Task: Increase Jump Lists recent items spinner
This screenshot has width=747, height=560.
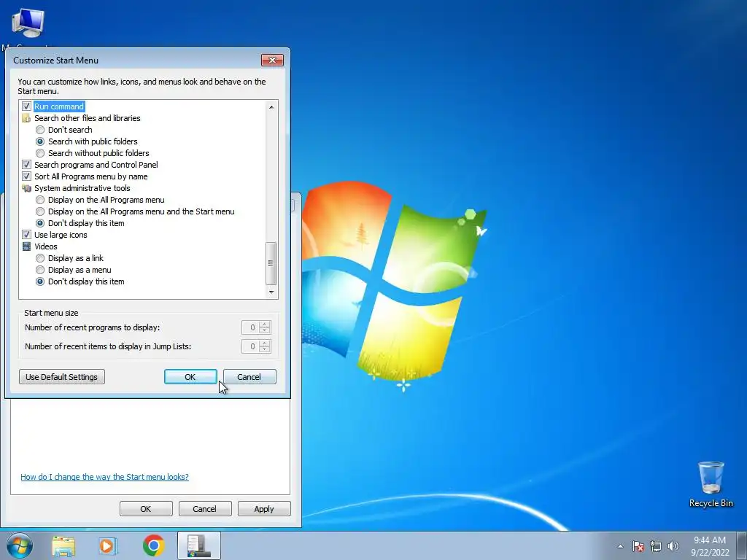Action: click(265, 343)
